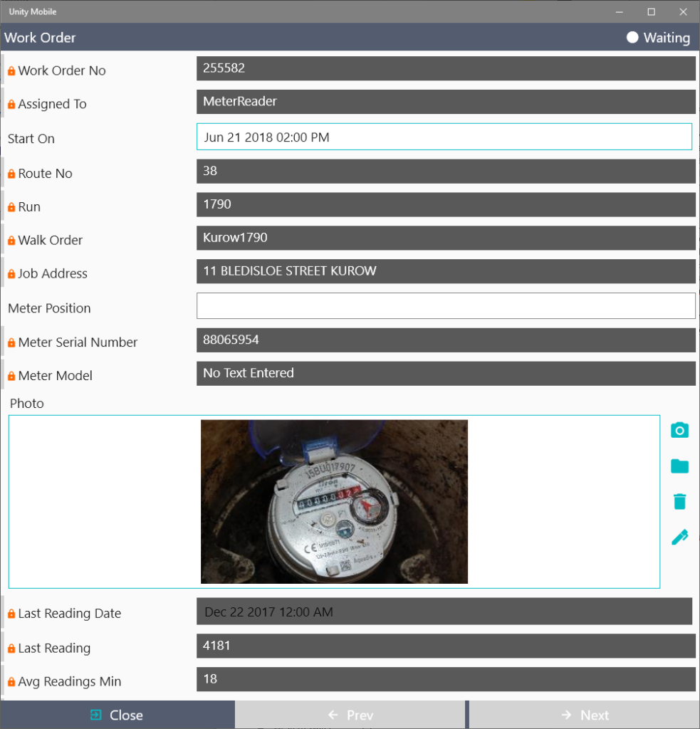
Task: Select the water meter photo thumbnail
Action: click(334, 501)
